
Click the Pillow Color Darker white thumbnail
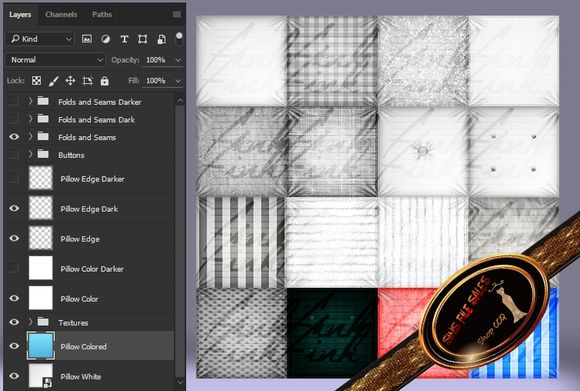[41, 268]
